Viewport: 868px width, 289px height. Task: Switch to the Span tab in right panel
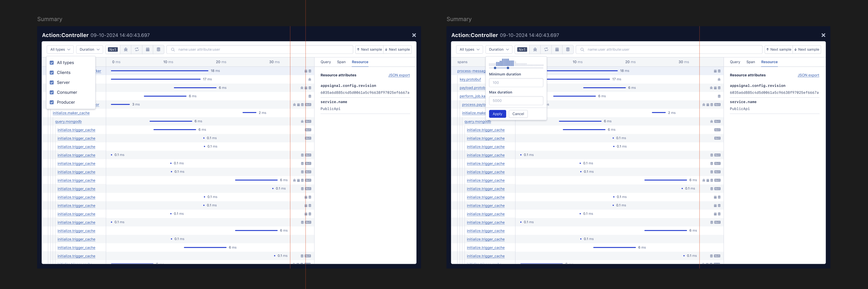click(x=750, y=62)
